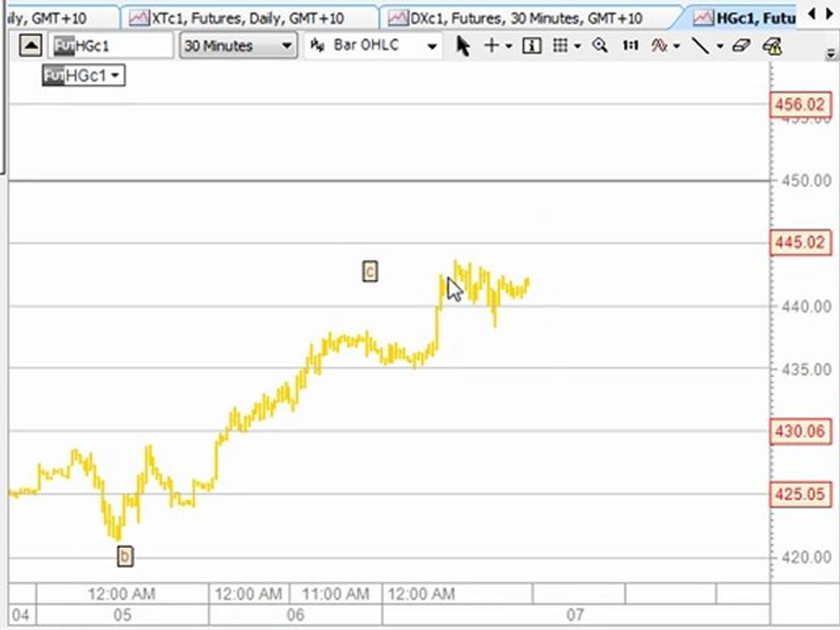840x630 pixels.
Task: Click the date 06 on the time axis
Action: (295, 614)
